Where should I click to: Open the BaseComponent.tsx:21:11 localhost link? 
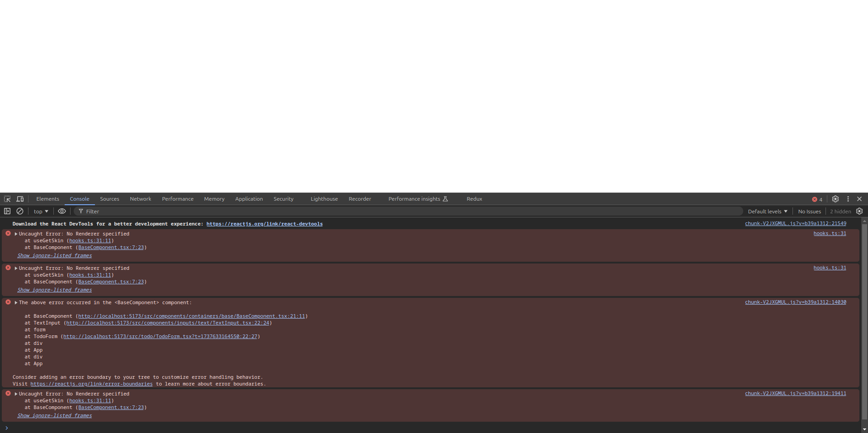pyautogui.click(x=192, y=316)
